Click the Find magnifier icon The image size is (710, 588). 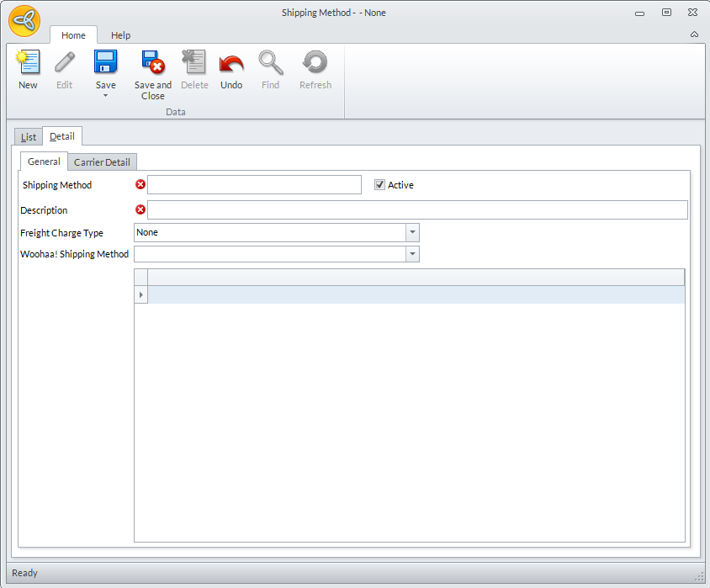[x=270, y=63]
